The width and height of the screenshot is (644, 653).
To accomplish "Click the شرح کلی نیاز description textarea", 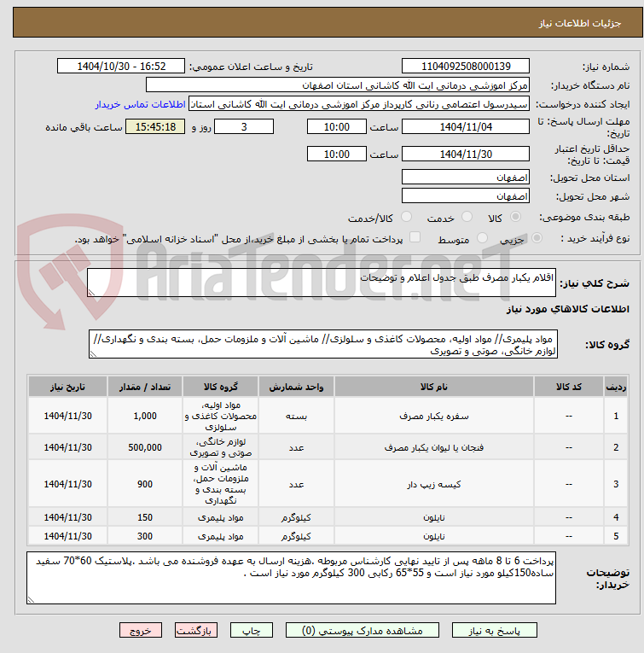I will pyautogui.click(x=322, y=283).
